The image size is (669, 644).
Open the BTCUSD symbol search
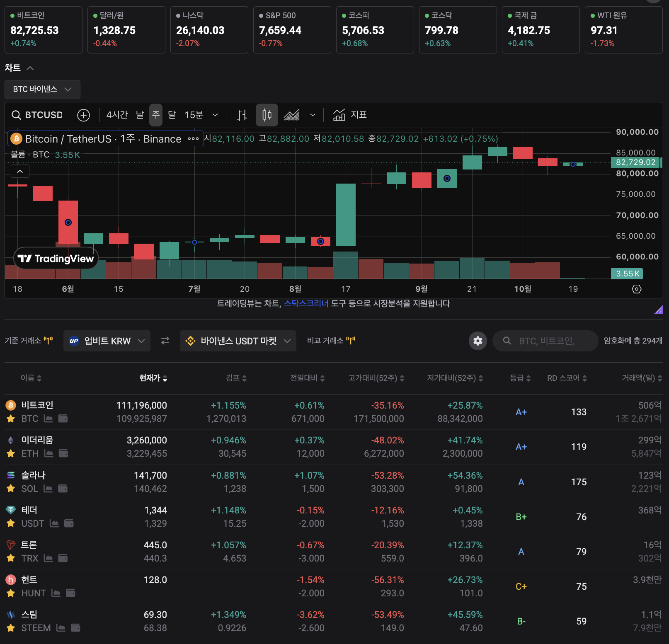point(37,115)
